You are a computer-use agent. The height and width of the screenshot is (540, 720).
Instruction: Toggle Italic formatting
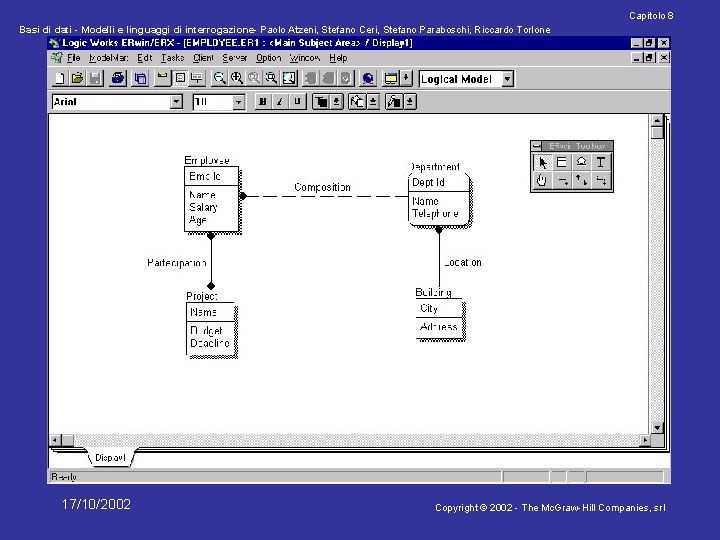point(280,102)
